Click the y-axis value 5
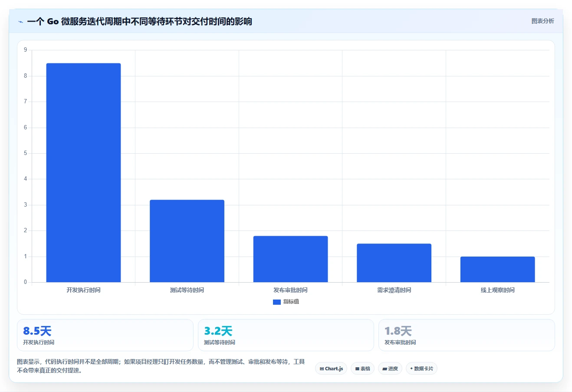 (x=25, y=153)
